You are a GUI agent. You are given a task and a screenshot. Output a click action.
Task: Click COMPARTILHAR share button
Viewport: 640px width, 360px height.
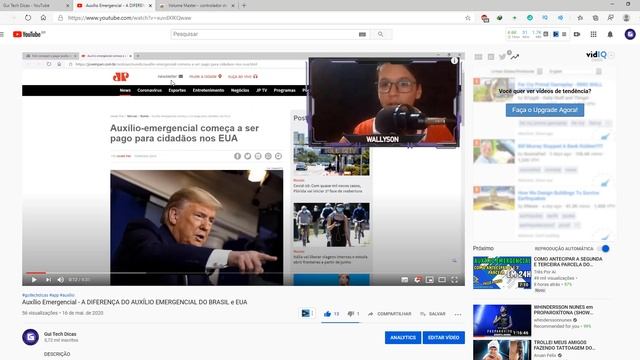coord(389,314)
